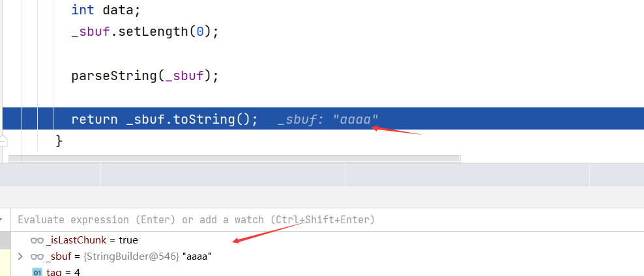Click the int keyword in data declaration
Screen dimensions: 644x276
pyautogui.click(x=83, y=10)
